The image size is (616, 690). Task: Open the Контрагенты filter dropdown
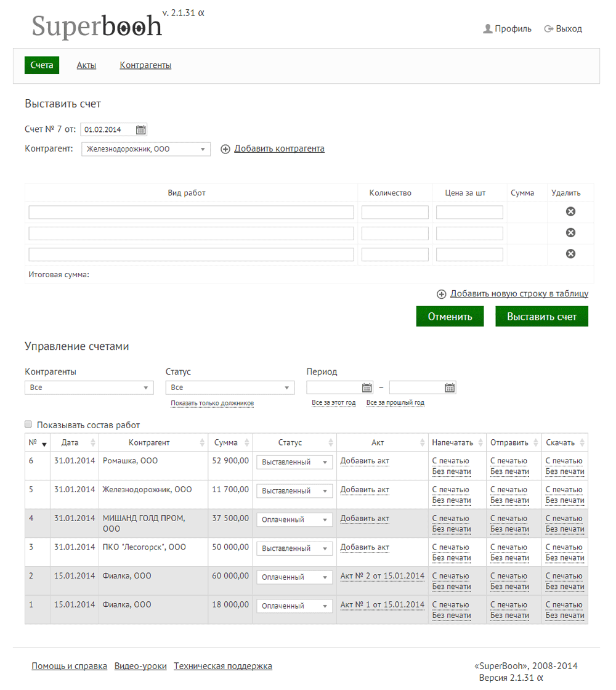click(x=89, y=388)
